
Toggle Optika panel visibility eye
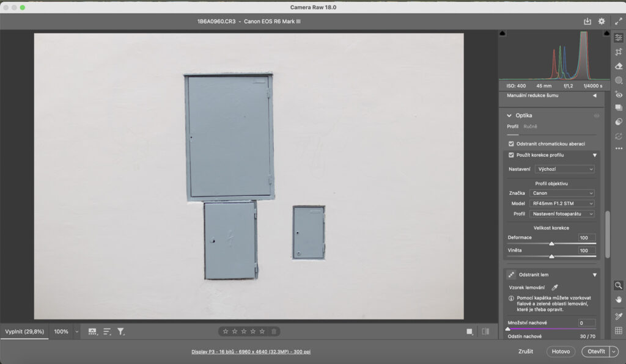pyautogui.click(x=597, y=115)
